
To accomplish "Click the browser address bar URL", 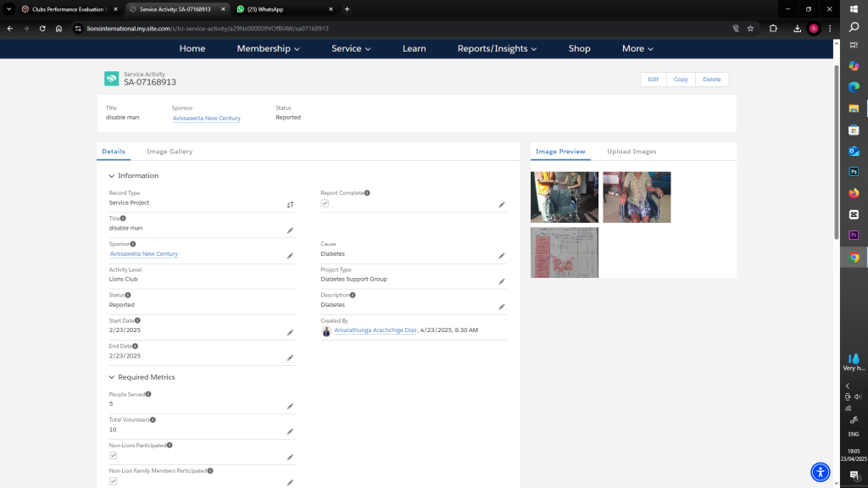I will coord(208,28).
